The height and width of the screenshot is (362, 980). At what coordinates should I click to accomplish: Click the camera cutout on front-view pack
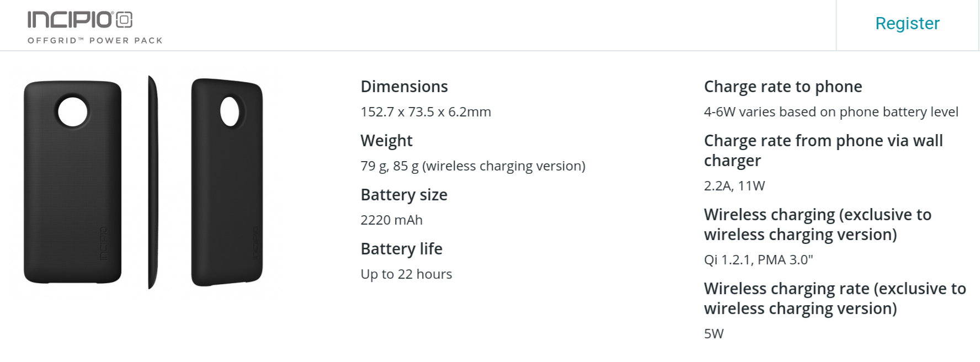(x=73, y=111)
